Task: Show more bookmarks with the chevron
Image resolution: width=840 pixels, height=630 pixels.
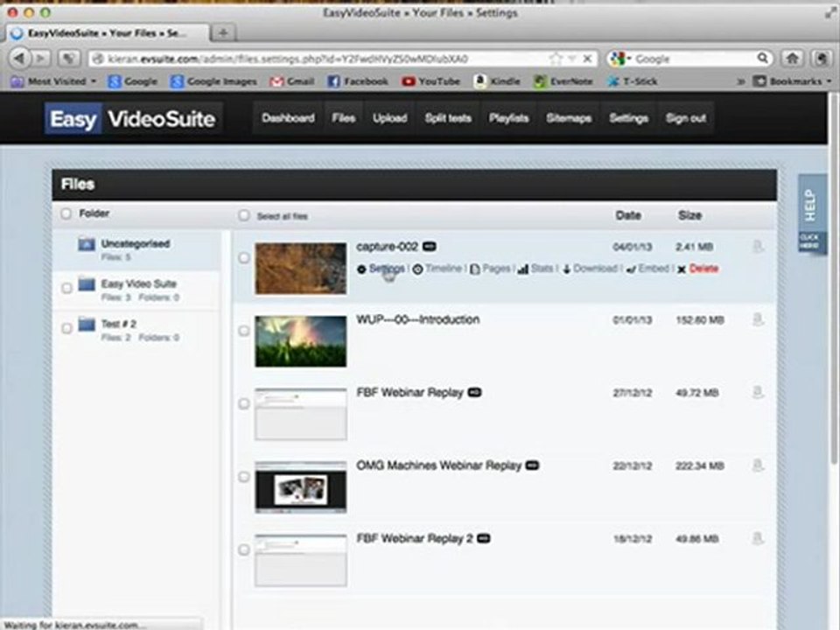Action: [x=741, y=81]
